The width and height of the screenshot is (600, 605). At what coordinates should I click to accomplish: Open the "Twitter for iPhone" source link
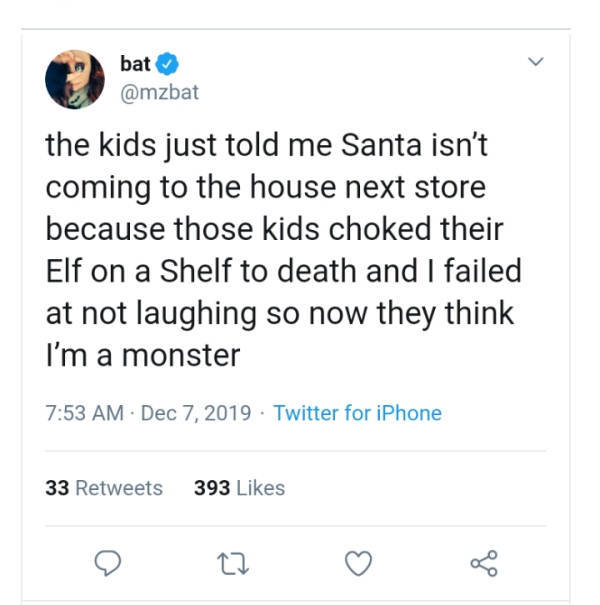pyautogui.click(x=357, y=413)
